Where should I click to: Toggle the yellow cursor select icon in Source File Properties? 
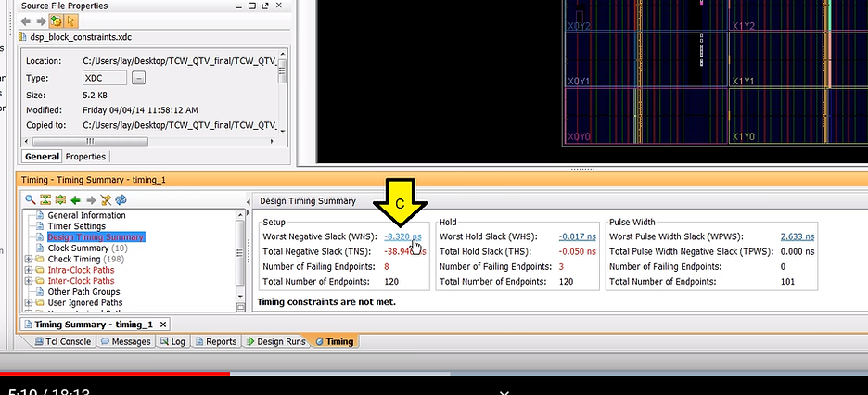(70, 20)
